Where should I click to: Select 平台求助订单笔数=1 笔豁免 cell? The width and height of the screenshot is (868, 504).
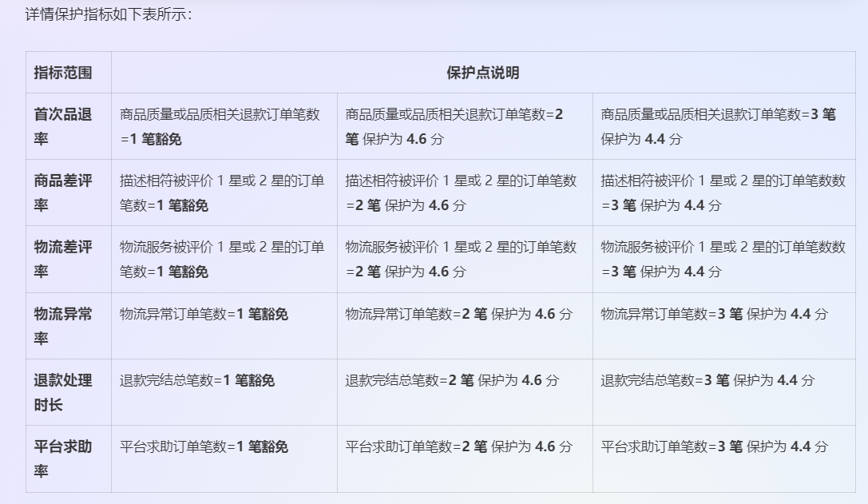(x=204, y=446)
